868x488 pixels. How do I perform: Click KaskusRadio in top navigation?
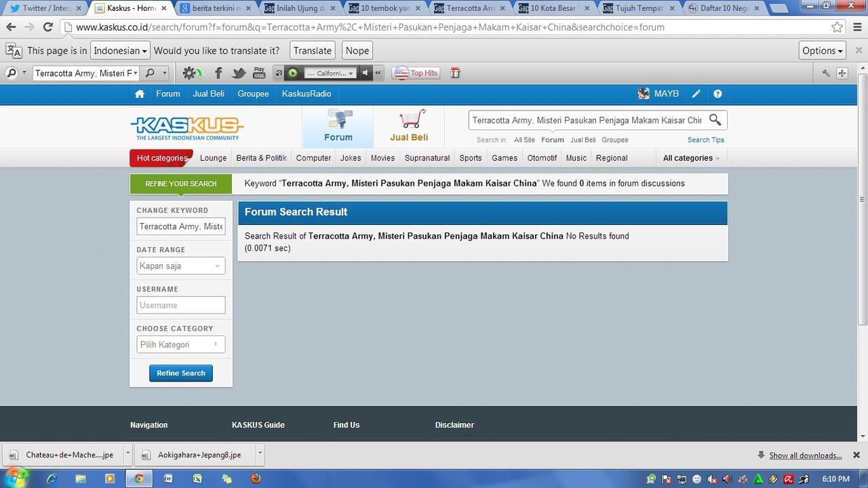pyautogui.click(x=307, y=94)
